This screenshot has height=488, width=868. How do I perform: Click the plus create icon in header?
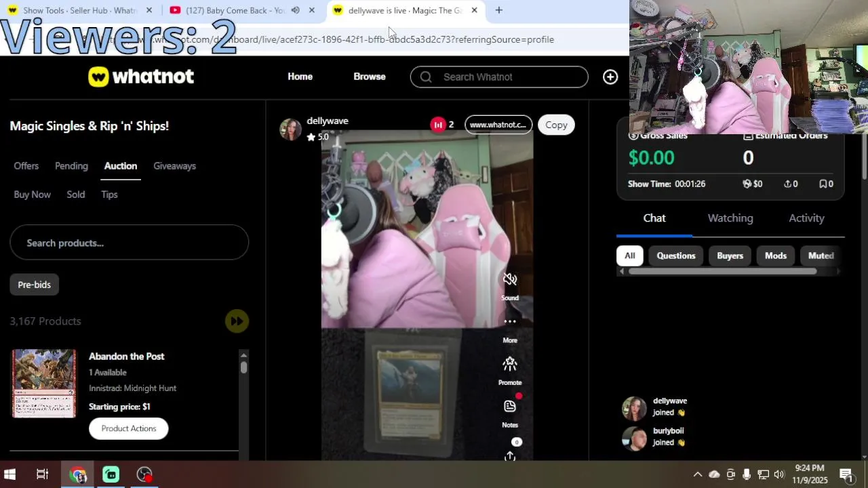(610, 77)
